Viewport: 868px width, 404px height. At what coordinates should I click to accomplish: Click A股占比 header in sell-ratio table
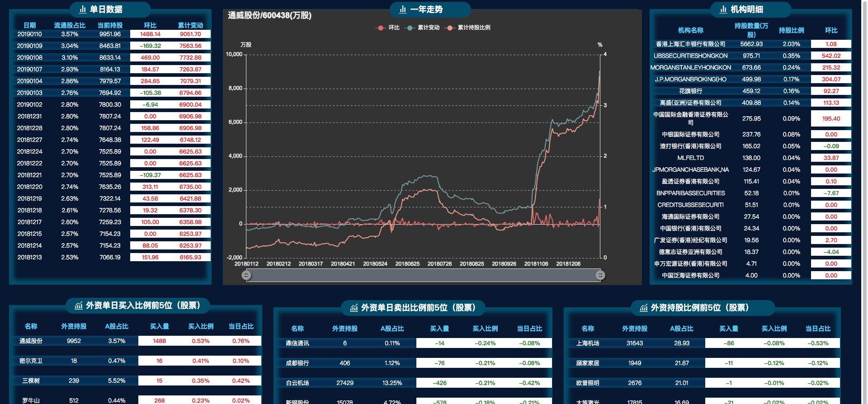(x=392, y=329)
